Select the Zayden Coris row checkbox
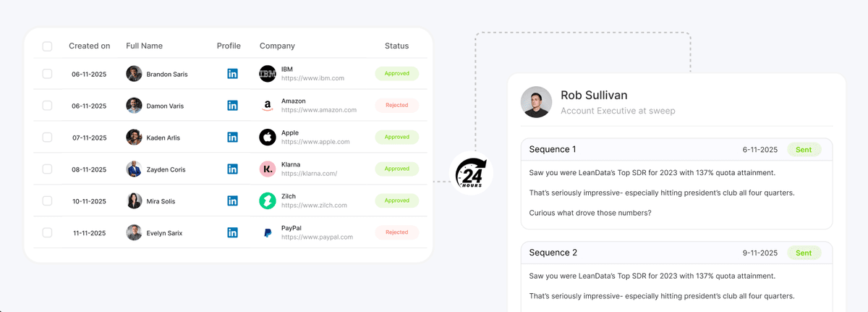Screen dimensions: 868x312 47,169
